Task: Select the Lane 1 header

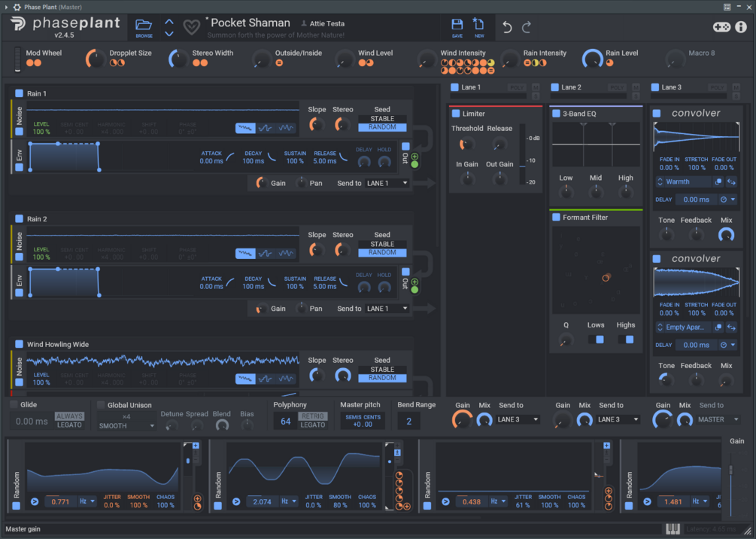Action: (471, 87)
